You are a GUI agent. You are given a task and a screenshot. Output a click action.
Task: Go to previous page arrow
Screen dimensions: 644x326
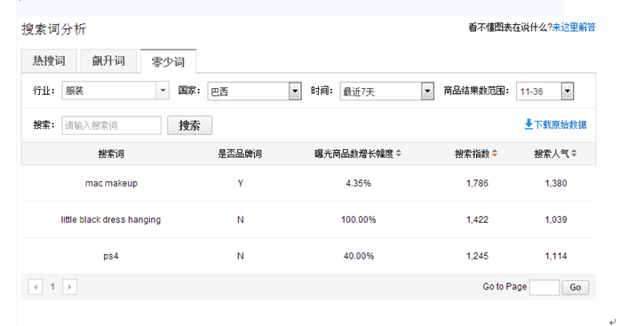[x=36, y=287]
